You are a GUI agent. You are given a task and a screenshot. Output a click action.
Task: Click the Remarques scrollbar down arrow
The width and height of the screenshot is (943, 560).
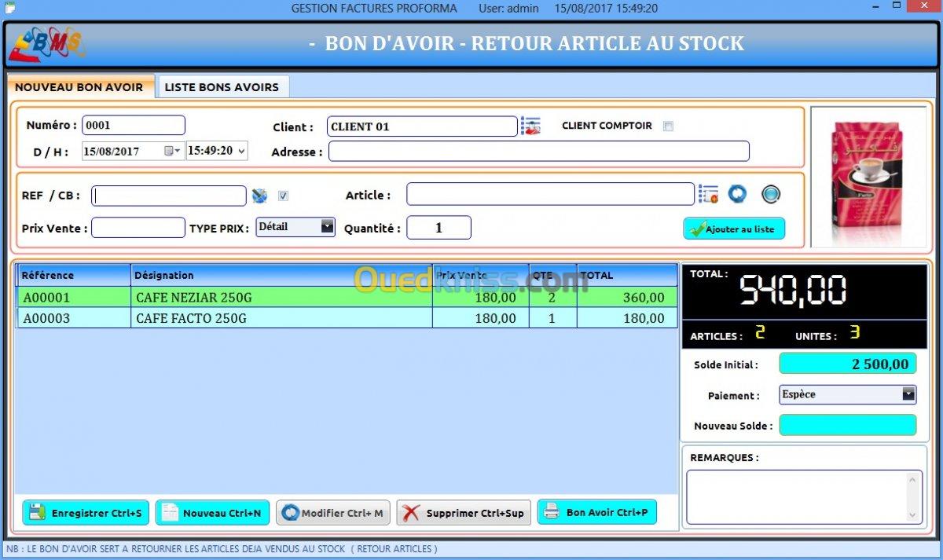coord(913,515)
